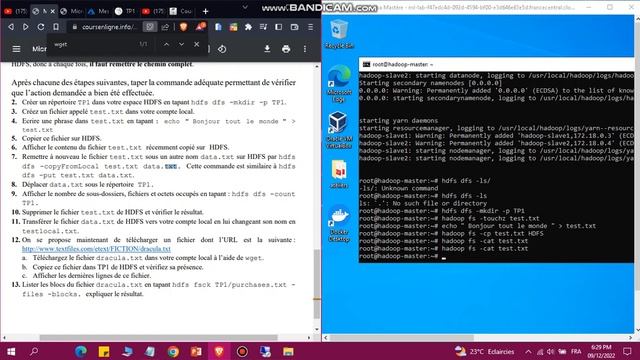Bookmark the current page
The height and width of the screenshot is (360, 640).
[x=56, y=27]
